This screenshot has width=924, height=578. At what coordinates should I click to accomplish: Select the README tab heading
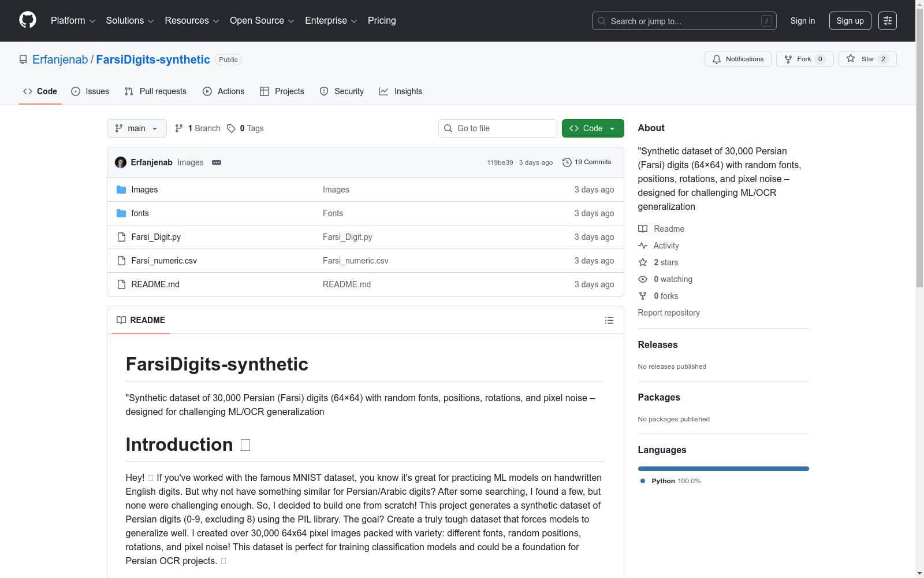pos(141,320)
